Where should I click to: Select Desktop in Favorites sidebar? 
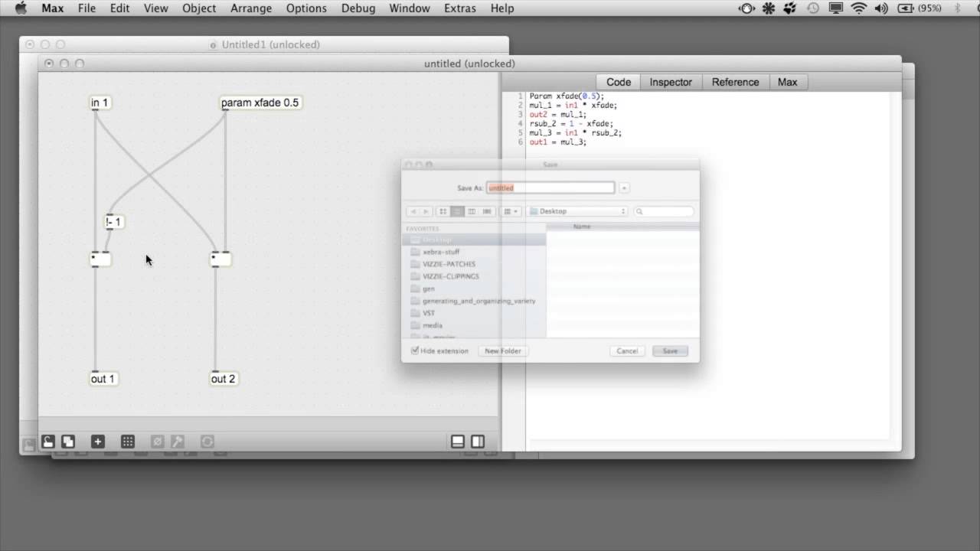click(474, 240)
